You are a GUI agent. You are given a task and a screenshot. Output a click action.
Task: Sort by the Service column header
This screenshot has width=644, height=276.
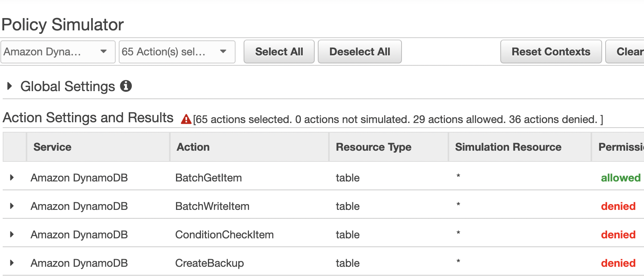[x=52, y=147]
